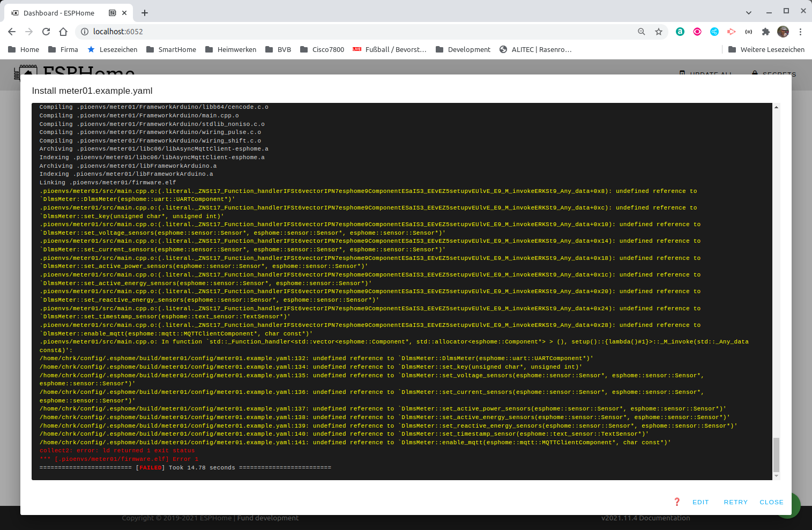Open the Home bookmarks folder
This screenshot has width=812, height=530.
tap(24, 49)
